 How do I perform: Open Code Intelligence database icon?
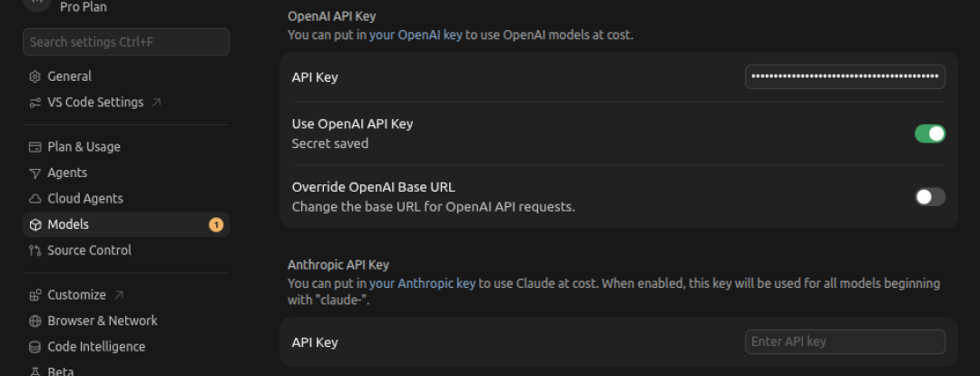(x=35, y=347)
